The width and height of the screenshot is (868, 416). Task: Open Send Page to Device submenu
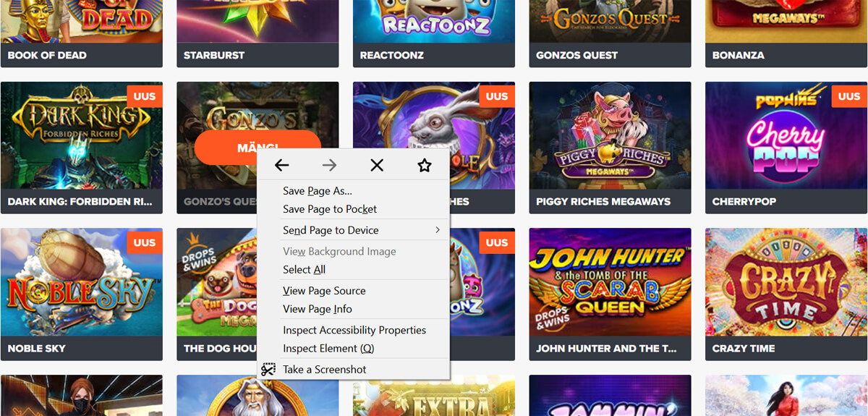pos(354,230)
